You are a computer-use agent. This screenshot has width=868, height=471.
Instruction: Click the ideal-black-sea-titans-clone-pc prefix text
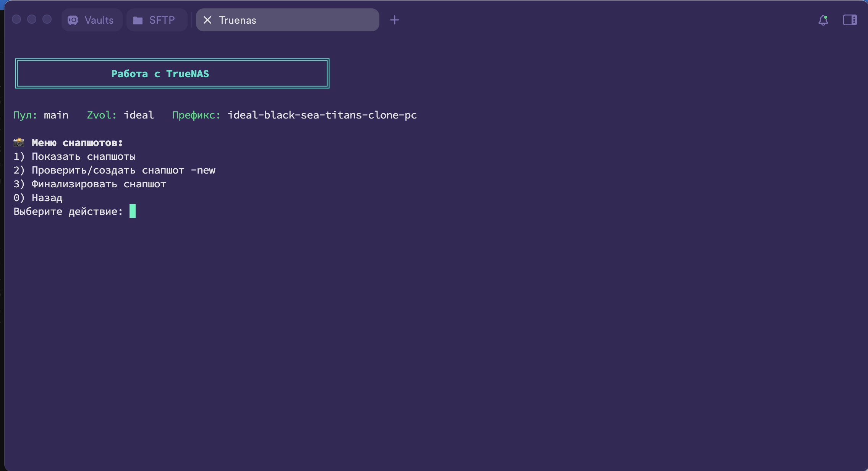[322, 115]
